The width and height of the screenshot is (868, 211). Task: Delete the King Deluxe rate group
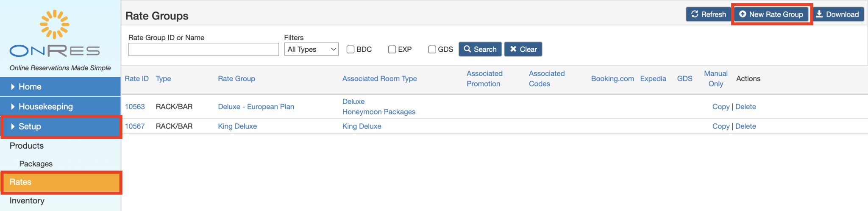[746, 126]
